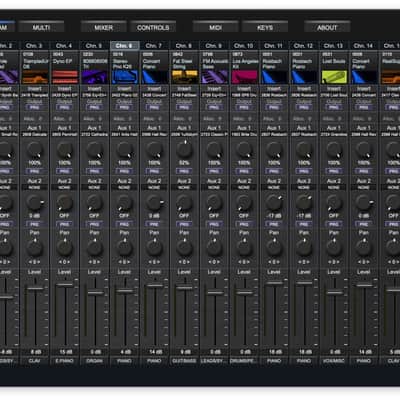Click the Aux 2 knob reading -17 dB on Chn. 11
Viewport: 400px width, 400px height.
click(x=274, y=203)
